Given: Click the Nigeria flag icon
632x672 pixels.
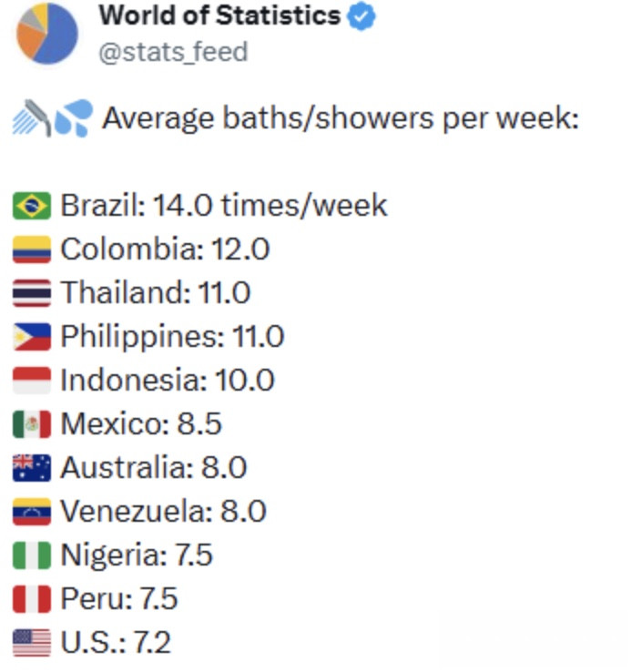Looking at the screenshot, I should point(32,555).
